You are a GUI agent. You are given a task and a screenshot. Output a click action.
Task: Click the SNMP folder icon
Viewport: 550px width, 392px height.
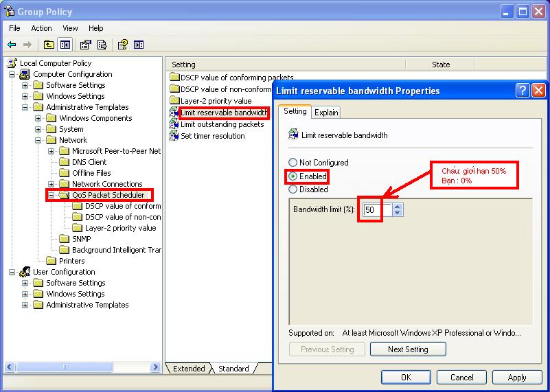click(x=64, y=239)
